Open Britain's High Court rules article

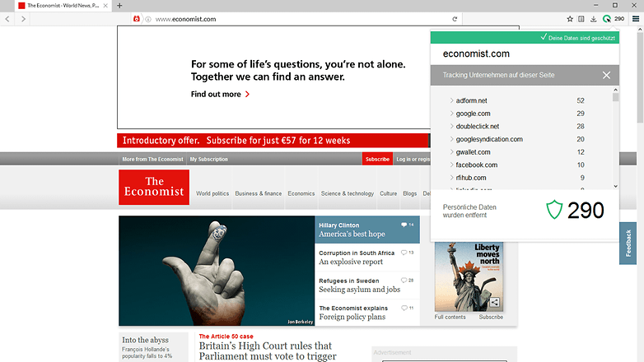coord(268,351)
